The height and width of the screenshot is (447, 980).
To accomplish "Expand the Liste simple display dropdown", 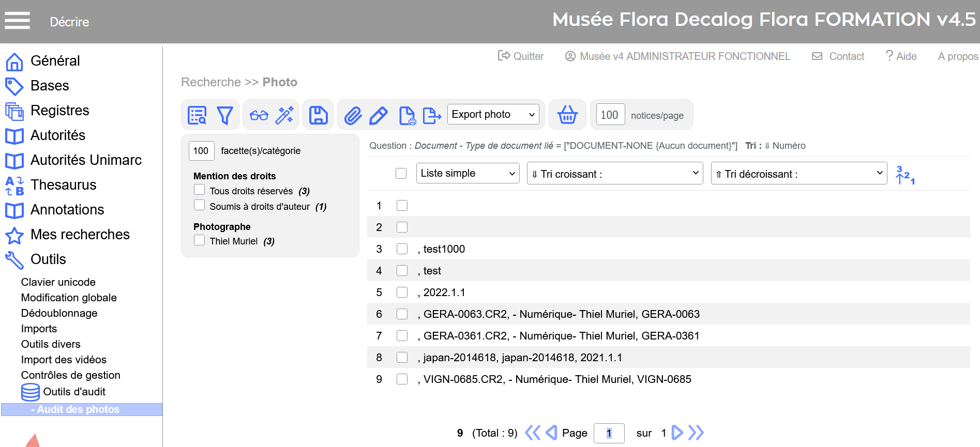I will [x=468, y=174].
